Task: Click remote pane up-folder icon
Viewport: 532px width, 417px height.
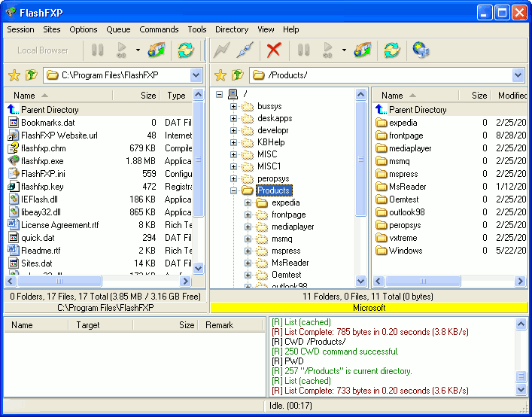Action: (238, 75)
